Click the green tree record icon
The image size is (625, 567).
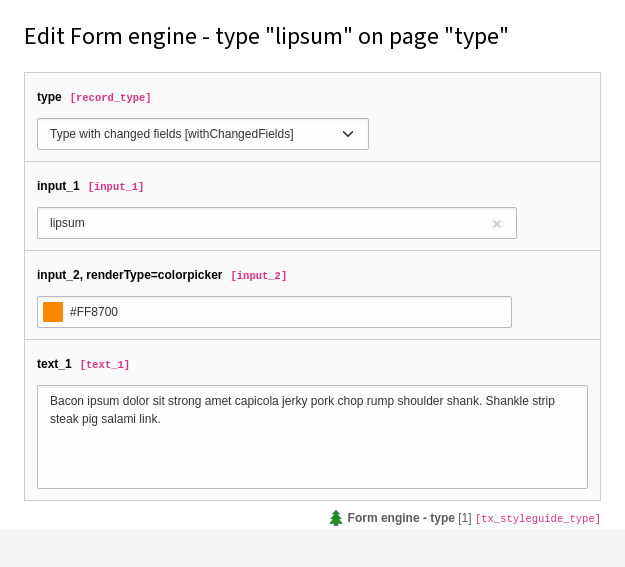click(x=336, y=518)
